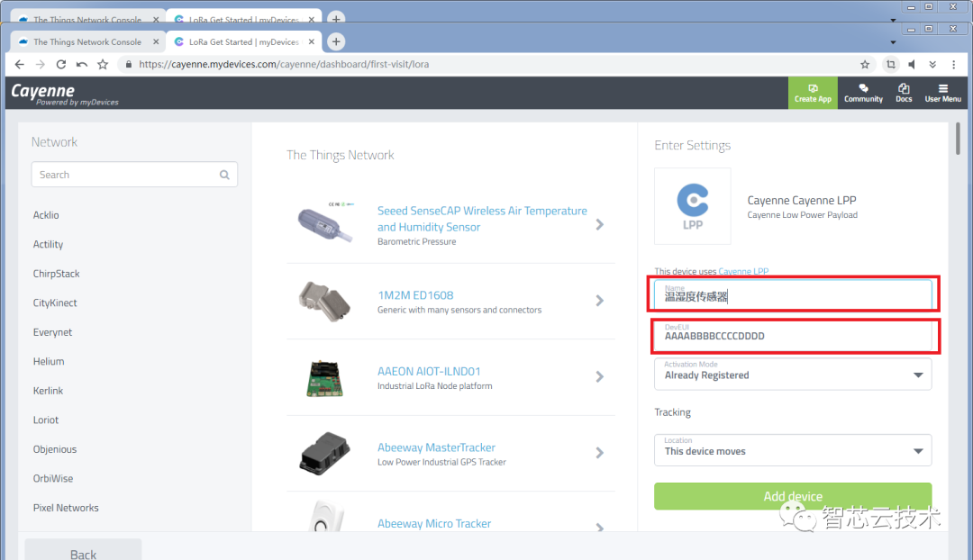Viewport: 973px width, 560px height.
Task: Expand the Abeeway MasterTracker row chevron
Action: pos(599,453)
